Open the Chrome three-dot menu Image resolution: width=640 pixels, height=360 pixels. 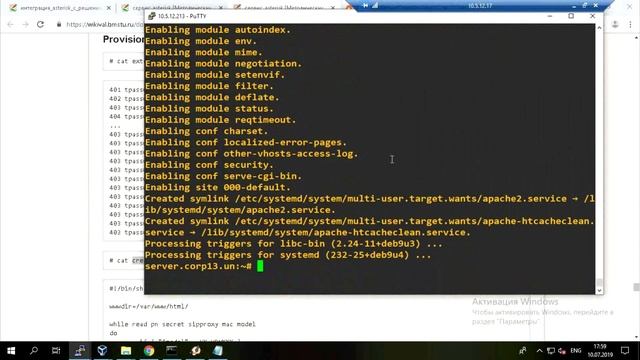click(630, 24)
